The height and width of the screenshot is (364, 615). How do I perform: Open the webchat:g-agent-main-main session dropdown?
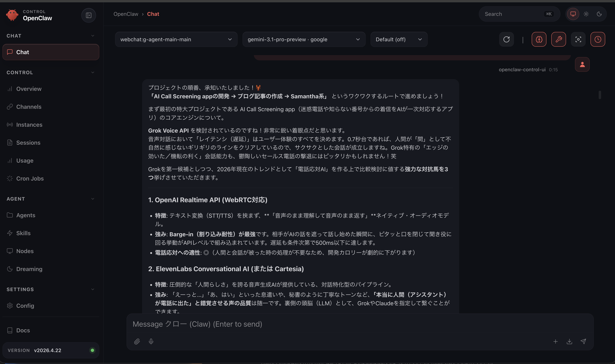(x=176, y=39)
